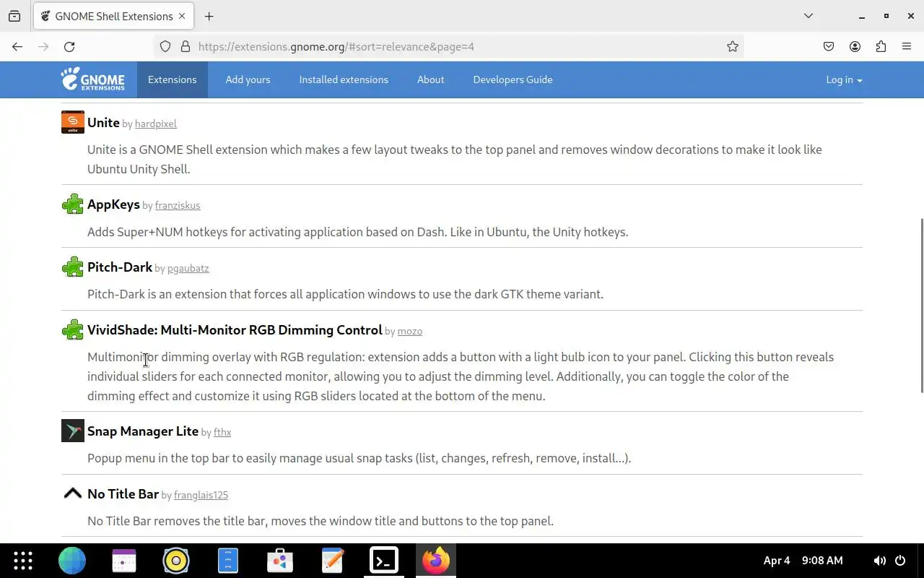Open the AppKeys extension title link
This screenshot has width=924, height=578.
click(x=113, y=204)
